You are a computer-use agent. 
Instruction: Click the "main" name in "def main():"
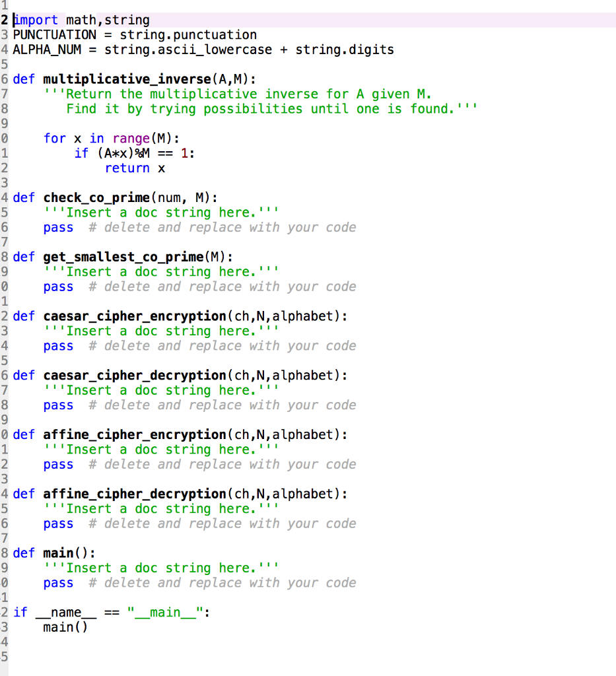[x=58, y=553]
